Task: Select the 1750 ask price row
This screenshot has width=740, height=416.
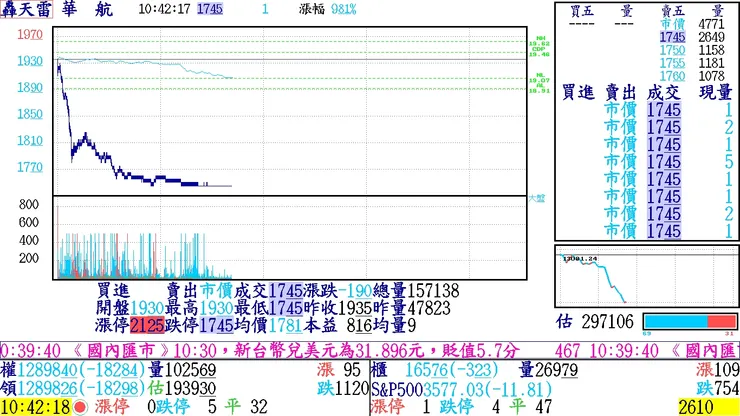Action: (x=692, y=50)
